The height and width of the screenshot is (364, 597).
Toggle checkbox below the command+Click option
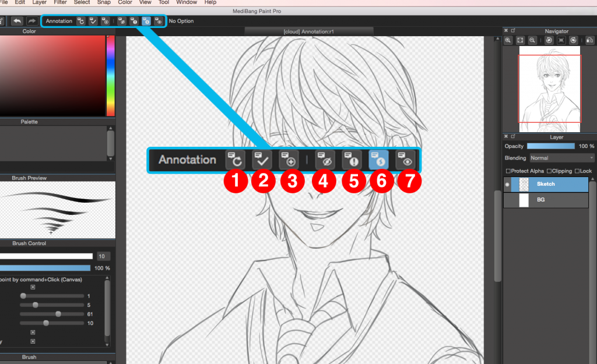33,287
